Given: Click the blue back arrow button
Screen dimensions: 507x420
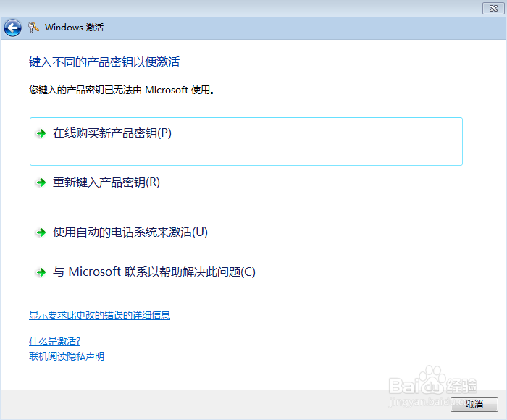Looking at the screenshot, I should pyautogui.click(x=12, y=28).
